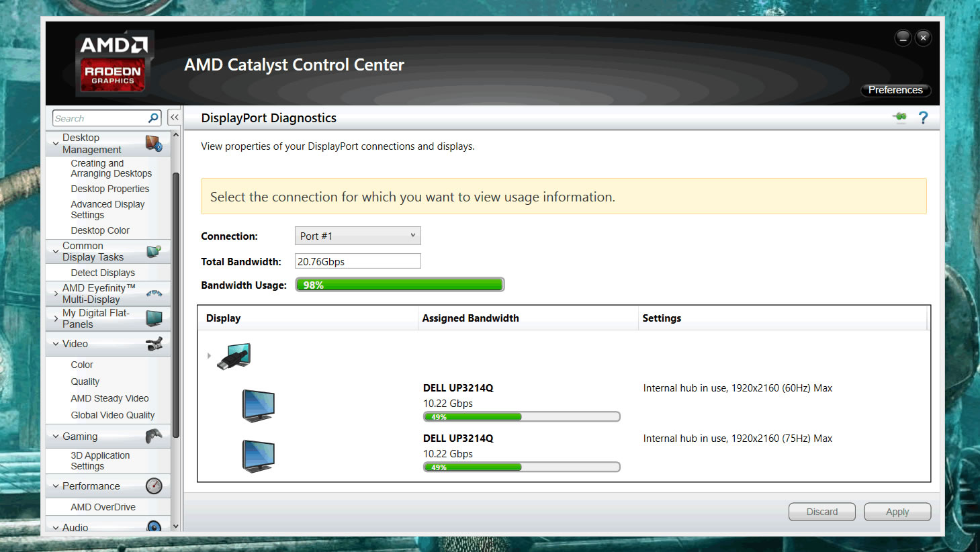The image size is (980, 552).
Task: Click the DisplayPort connector icon
Action: pyautogui.click(x=234, y=357)
